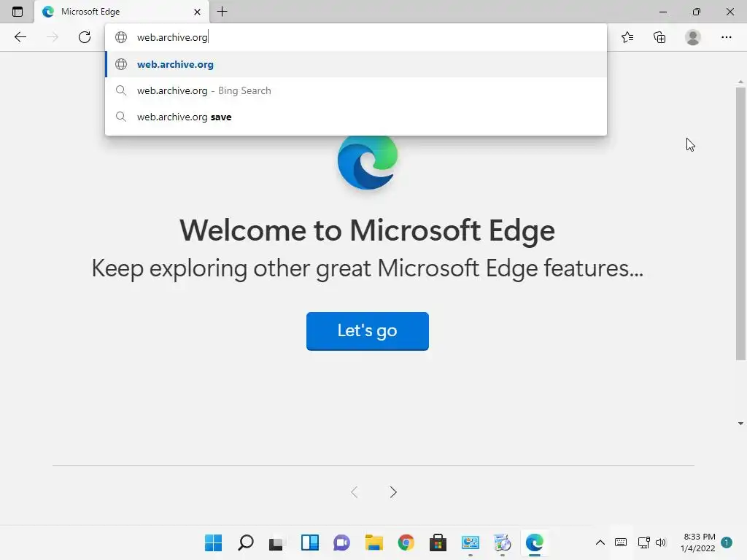Open the volume speaker tray icon
This screenshot has width=747, height=560.
[x=661, y=542]
